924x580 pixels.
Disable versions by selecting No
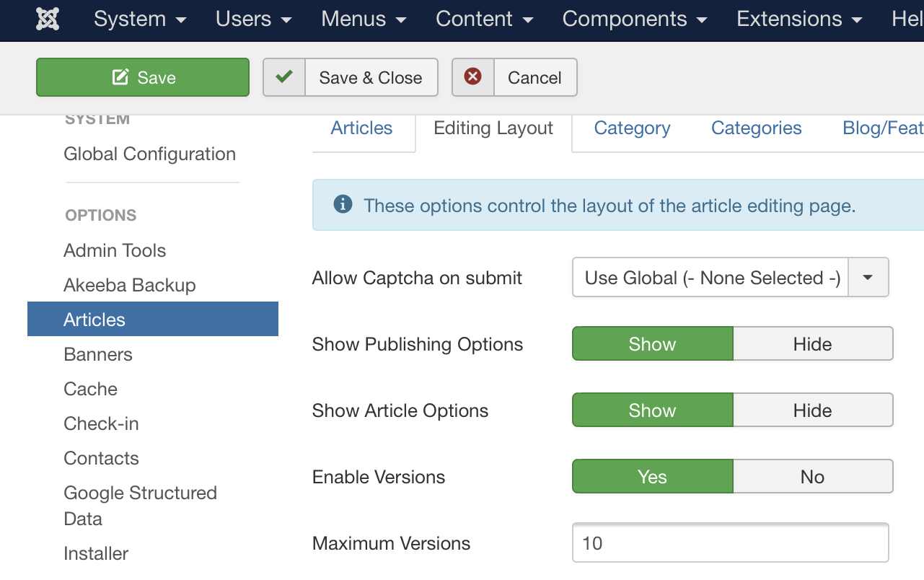(x=812, y=476)
